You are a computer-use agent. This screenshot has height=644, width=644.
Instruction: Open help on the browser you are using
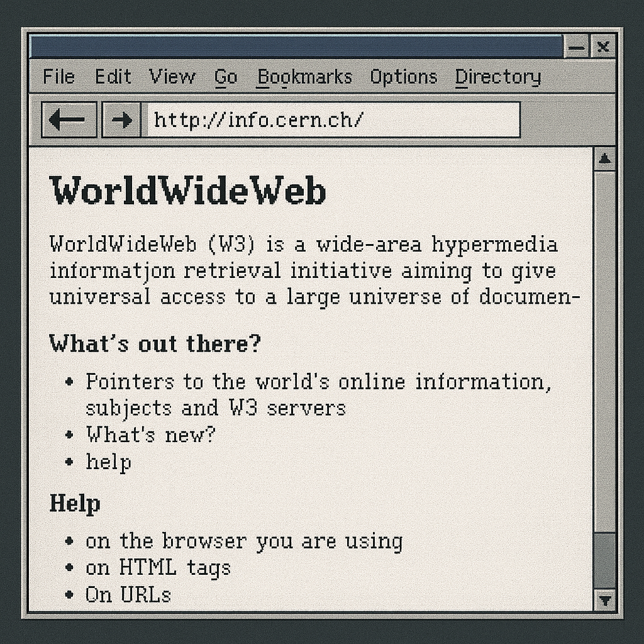coord(244,541)
